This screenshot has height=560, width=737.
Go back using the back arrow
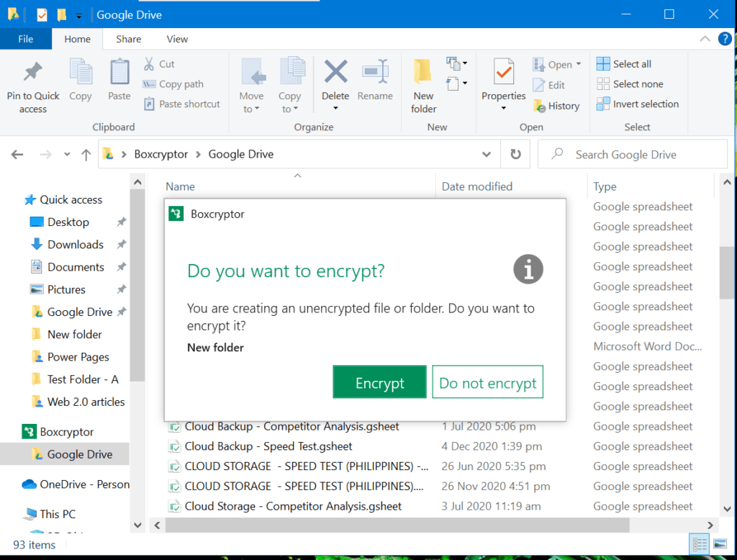point(17,154)
